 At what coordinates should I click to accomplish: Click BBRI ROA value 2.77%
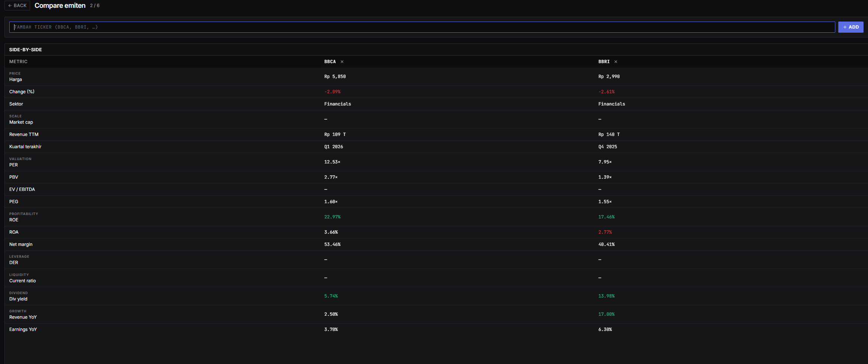(x=605, y=232)
